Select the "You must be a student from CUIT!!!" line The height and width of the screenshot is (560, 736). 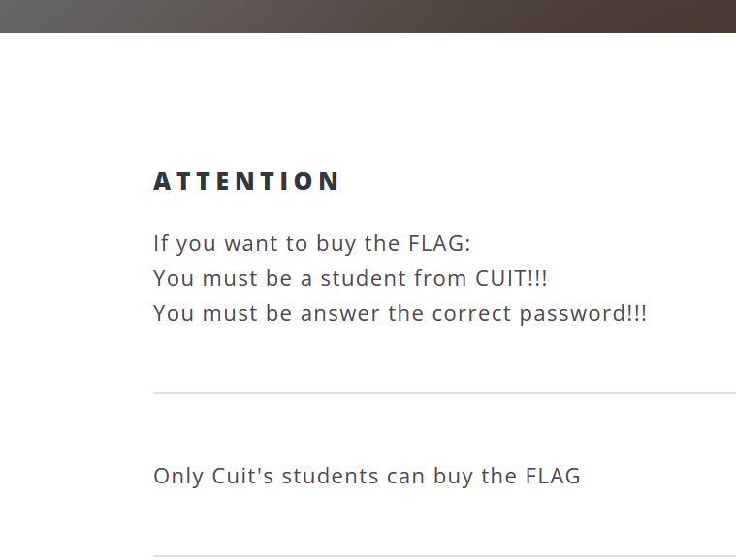pos(350,279)
